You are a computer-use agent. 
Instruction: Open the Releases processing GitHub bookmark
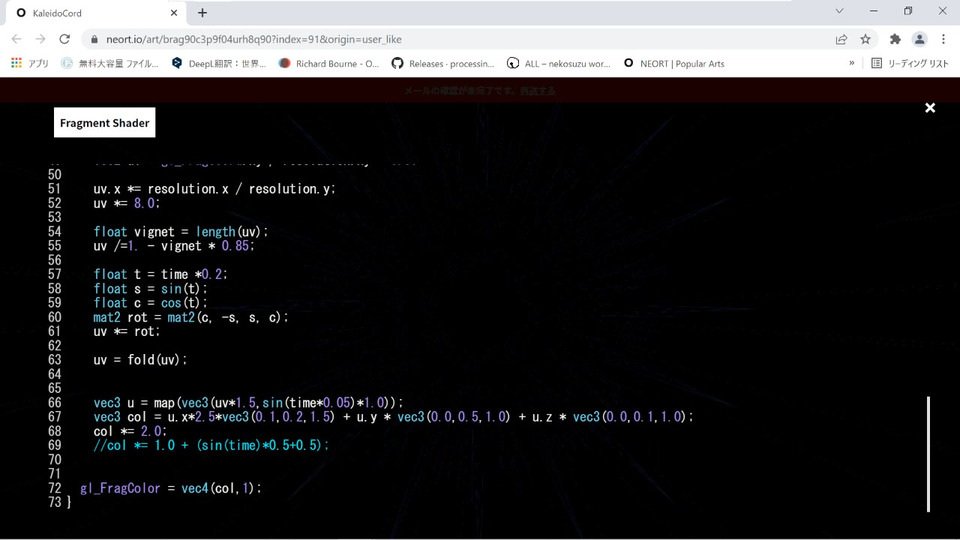click(443, 63)
